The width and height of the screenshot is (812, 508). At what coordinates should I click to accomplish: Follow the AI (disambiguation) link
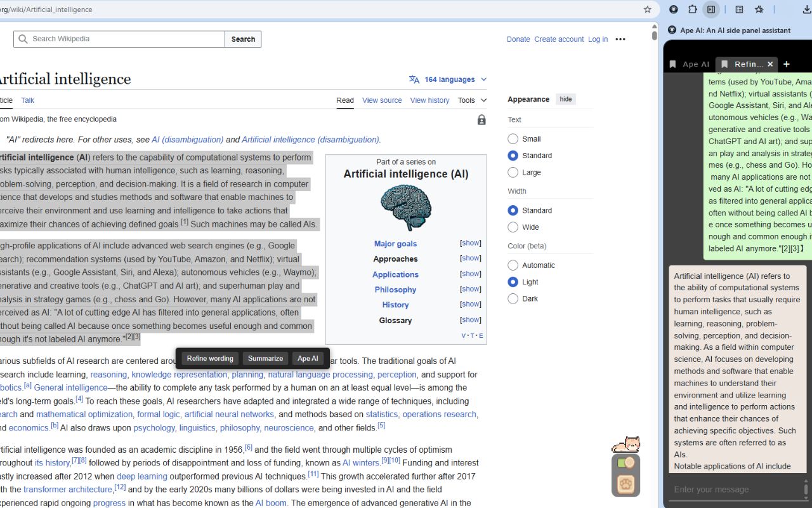coord(188,140)
